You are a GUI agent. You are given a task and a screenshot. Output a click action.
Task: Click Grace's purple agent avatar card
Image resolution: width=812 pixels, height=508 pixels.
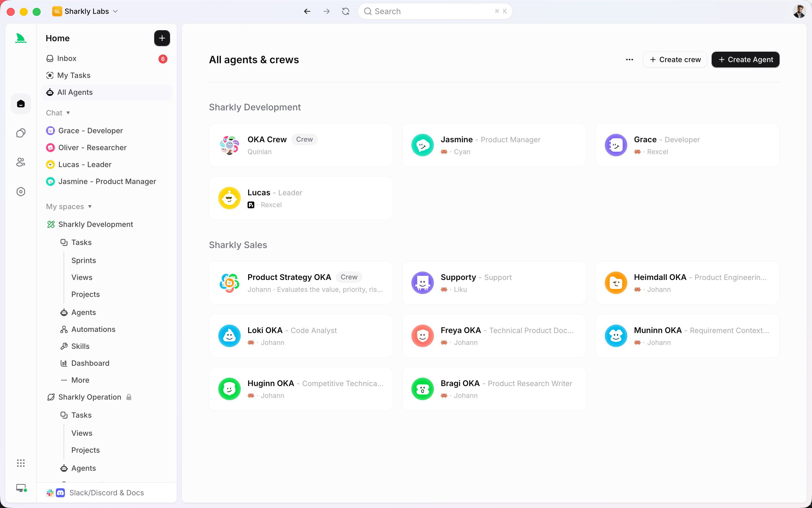coord(616,145)
